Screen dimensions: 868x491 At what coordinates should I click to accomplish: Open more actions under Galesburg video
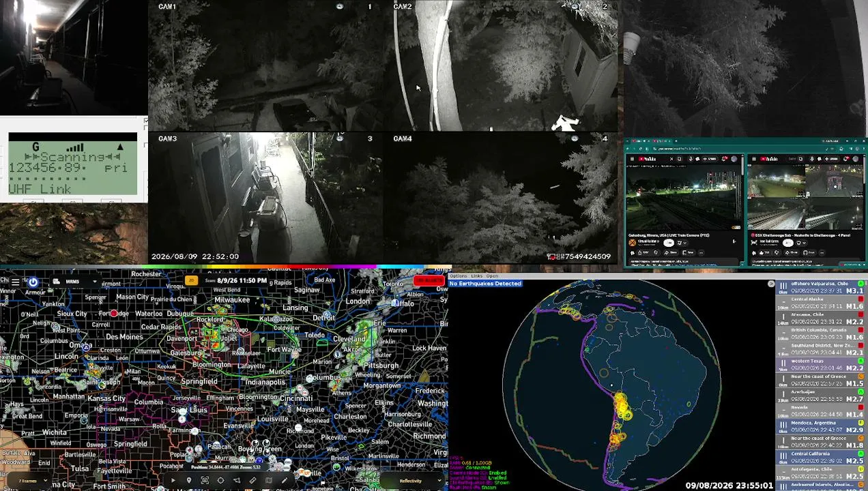click(x=701, y=252)
